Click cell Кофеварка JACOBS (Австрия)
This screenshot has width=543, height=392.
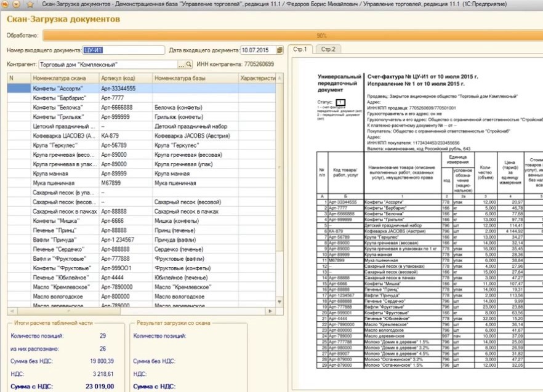point(195,136)
